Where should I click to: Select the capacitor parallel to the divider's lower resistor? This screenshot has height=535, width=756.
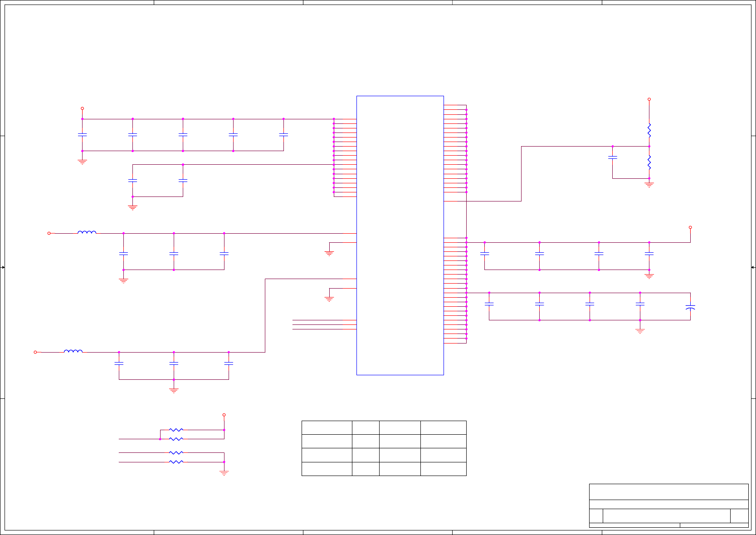[612, 157]
